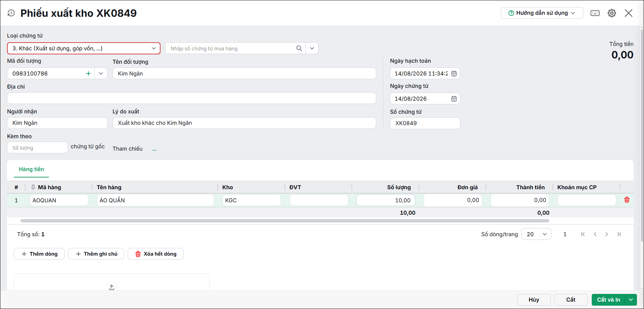Screen dimensions: 644x309
Task: Go to first page icon
Action: click(x=583, y=234)
